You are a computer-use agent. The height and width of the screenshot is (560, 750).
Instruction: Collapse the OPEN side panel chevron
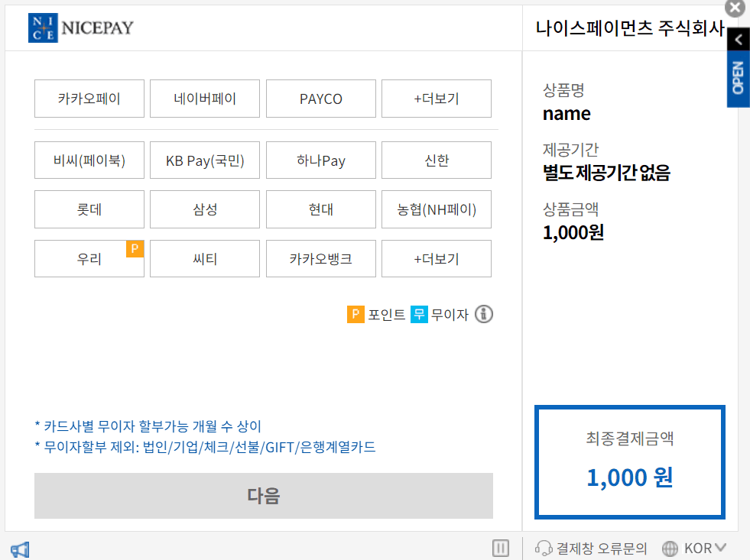point(737,39)
